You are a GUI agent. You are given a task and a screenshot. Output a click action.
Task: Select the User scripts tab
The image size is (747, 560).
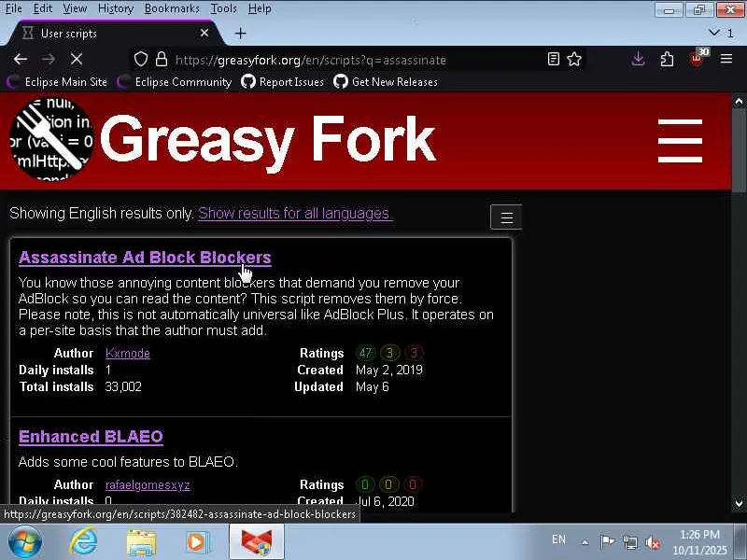click(x=114, y=33)
